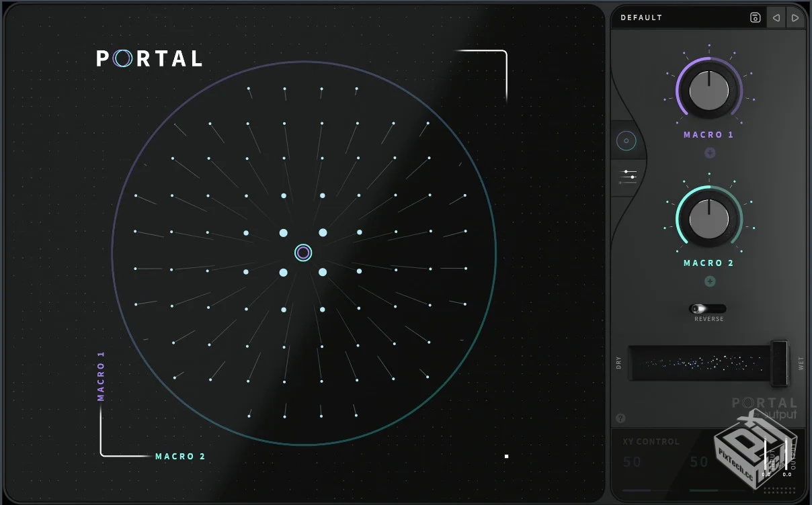The height and width of the screenshot is (505, 812).
Task: Save the current preset using the disk icon
Action: pos(755,17)
